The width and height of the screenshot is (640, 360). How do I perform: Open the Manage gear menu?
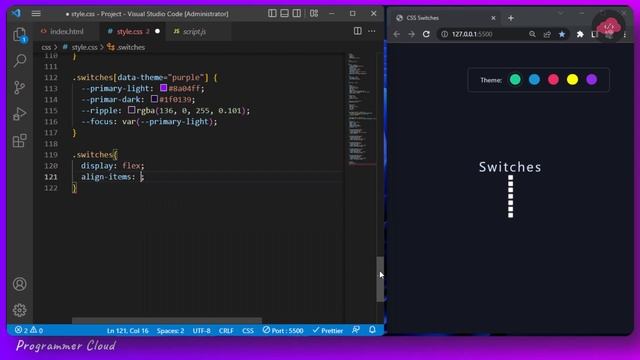(20, 310)
